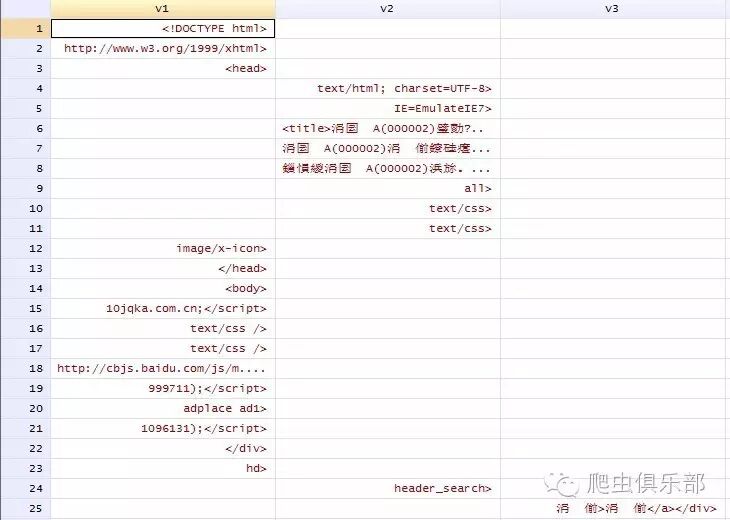Click the http://cbjs.baidu.com/js/m.... cell
The width and height of the screenshot is (730, 520).
pos(162,368)
